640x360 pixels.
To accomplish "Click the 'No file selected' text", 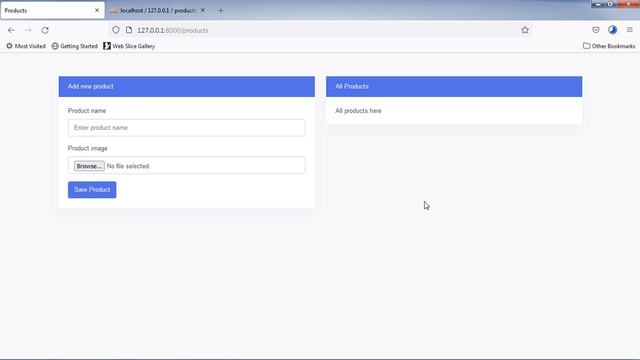I will (x=128, y=166).
